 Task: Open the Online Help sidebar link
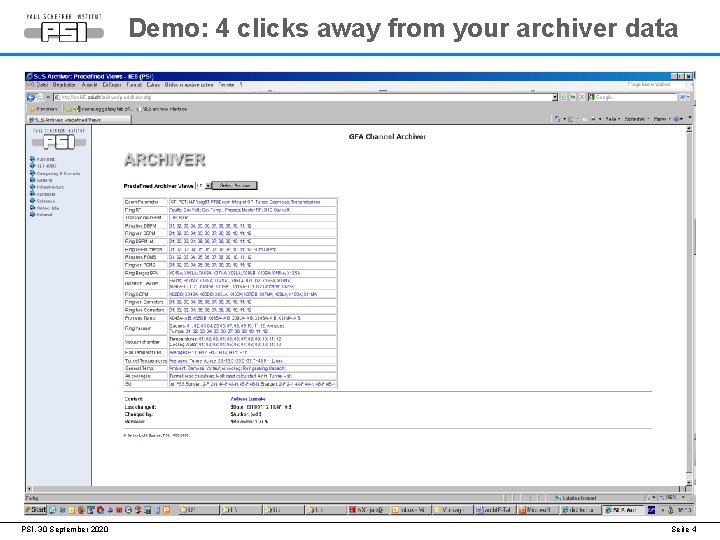[48, 208]
